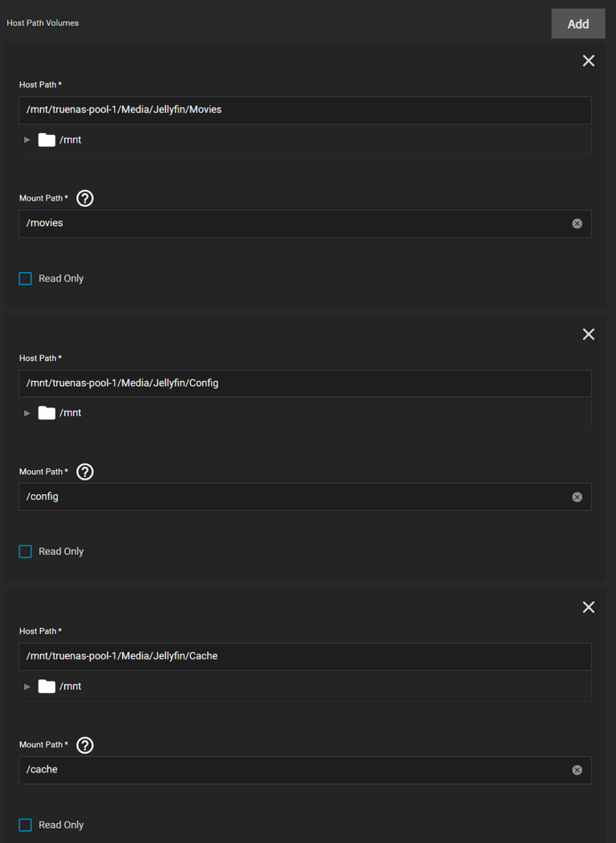This screenshot has width=616, height=843.
Task: Clear the /movies mount path field
Action: coord(577,223)
